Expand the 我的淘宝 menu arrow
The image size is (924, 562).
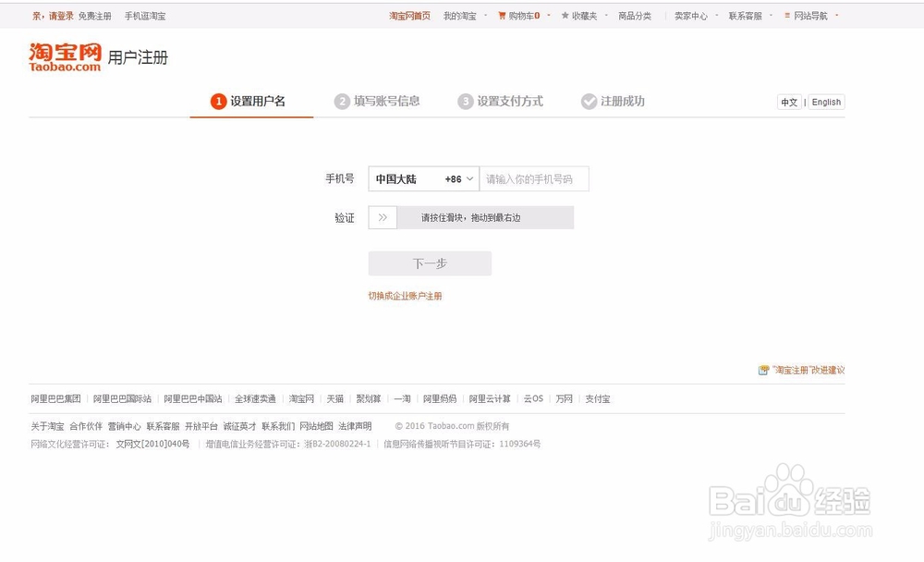[x=486, y=16]
